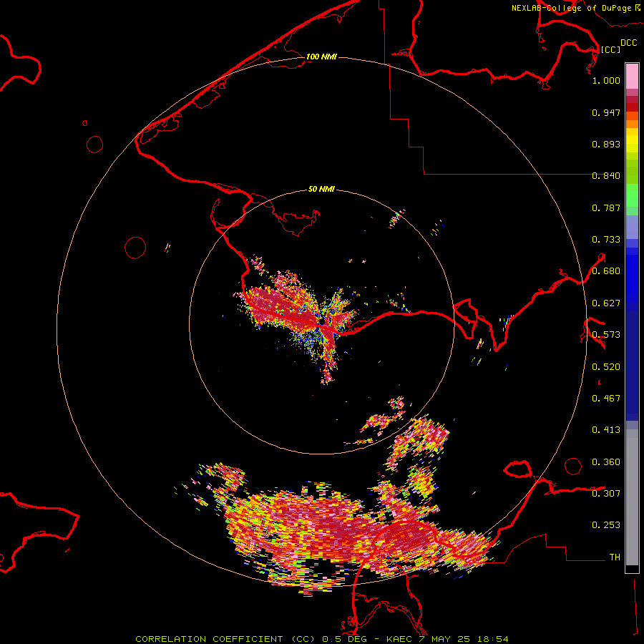Viewport: 644px width, 644px height.
Task: Pick the dark navy band of the color bar
Action: tap(632, 366)
